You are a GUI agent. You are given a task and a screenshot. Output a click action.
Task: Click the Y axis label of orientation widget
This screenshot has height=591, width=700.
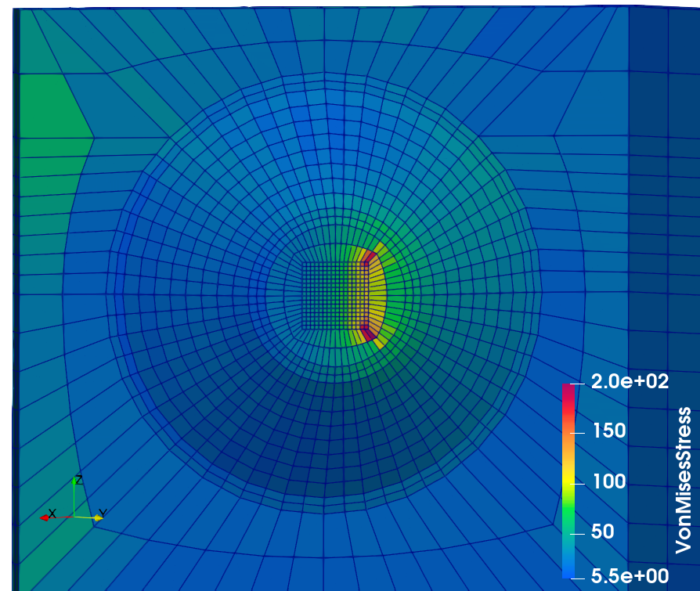coord(103,514)
